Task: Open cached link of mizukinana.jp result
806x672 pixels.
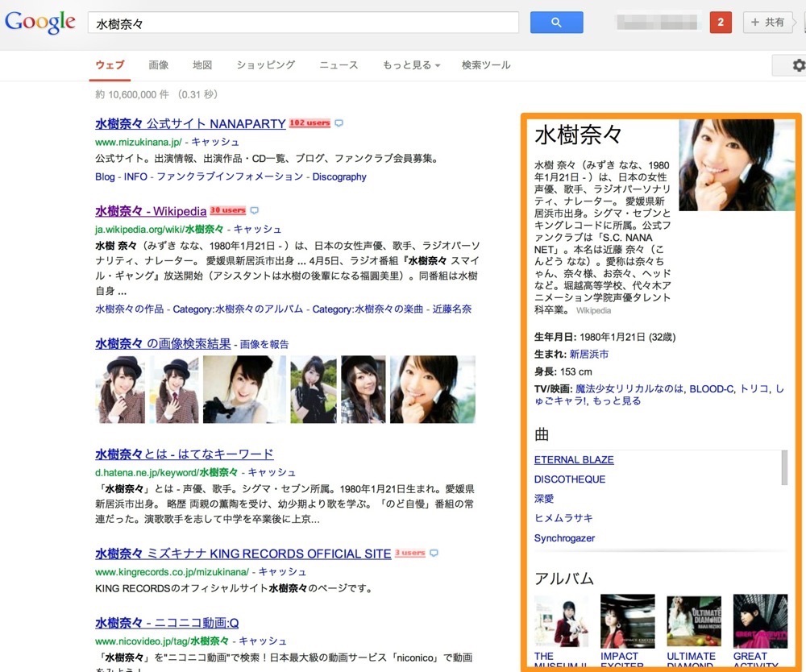Action: [x=215, y=142]
